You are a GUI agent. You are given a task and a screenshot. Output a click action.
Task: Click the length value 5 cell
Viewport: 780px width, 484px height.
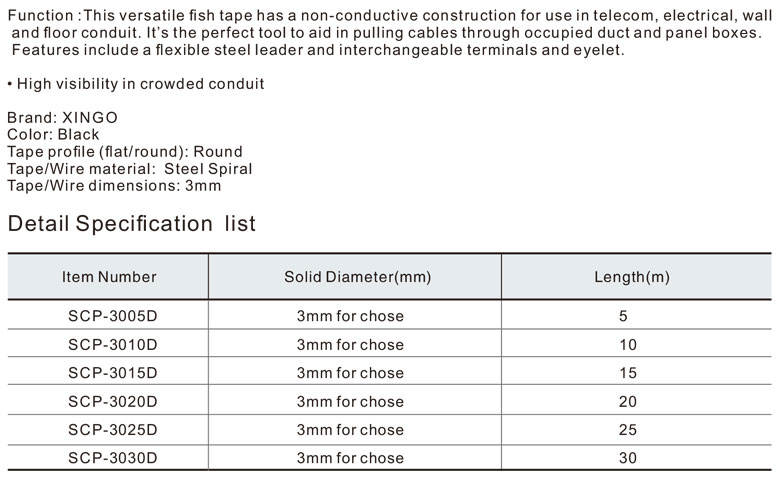pos(624,316)
